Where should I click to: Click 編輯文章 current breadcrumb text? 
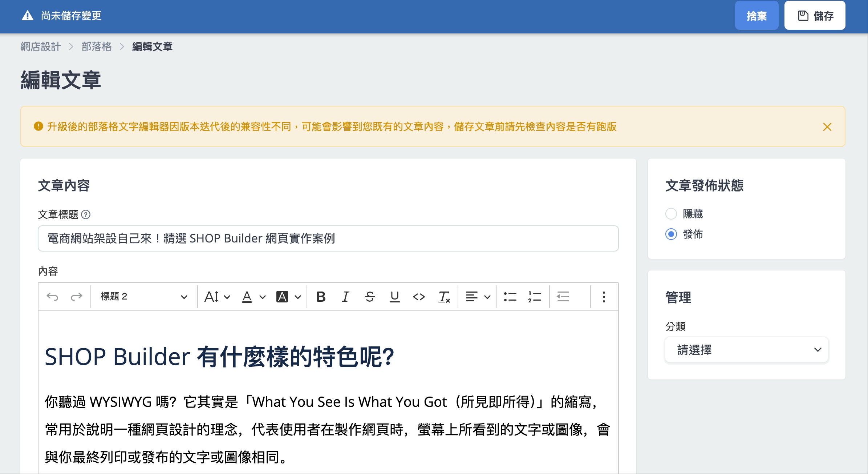(153, 47)
